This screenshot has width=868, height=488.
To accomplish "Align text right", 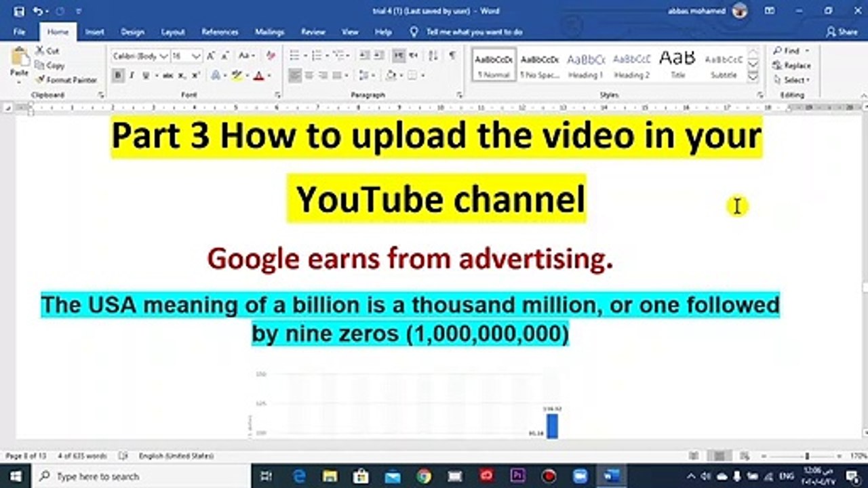I will click(x=323, y=76).
